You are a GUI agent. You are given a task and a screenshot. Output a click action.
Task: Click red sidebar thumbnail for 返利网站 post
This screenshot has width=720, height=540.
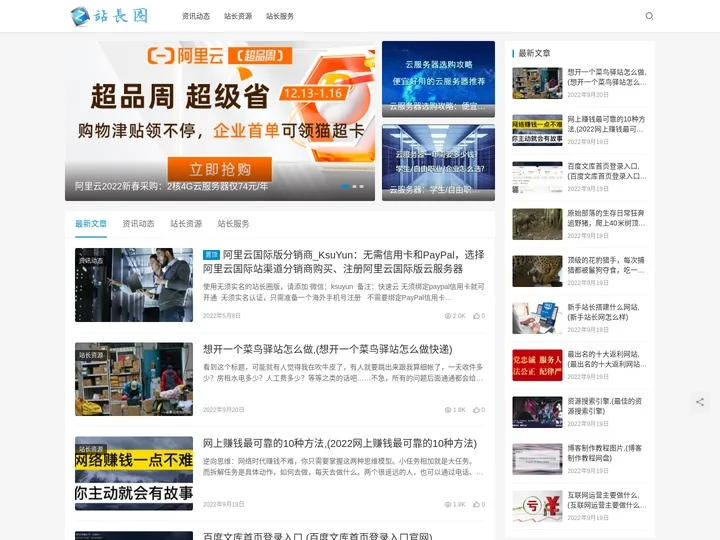click(x=537, y=365)
